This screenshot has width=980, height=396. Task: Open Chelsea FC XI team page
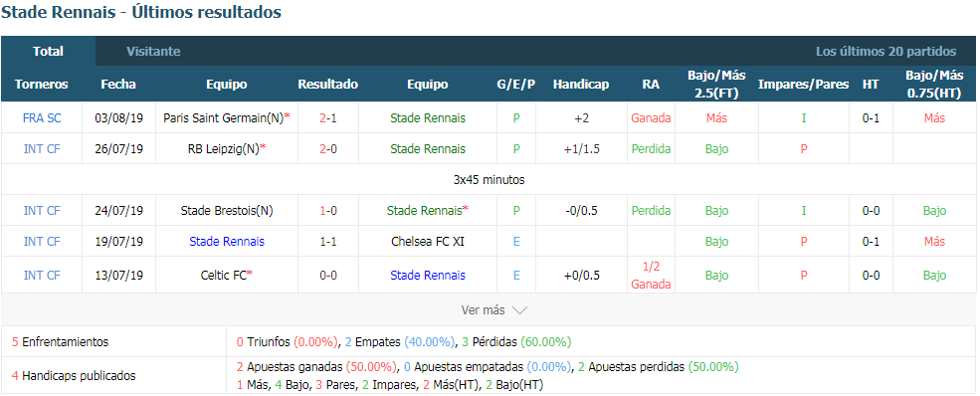[428, 241]
